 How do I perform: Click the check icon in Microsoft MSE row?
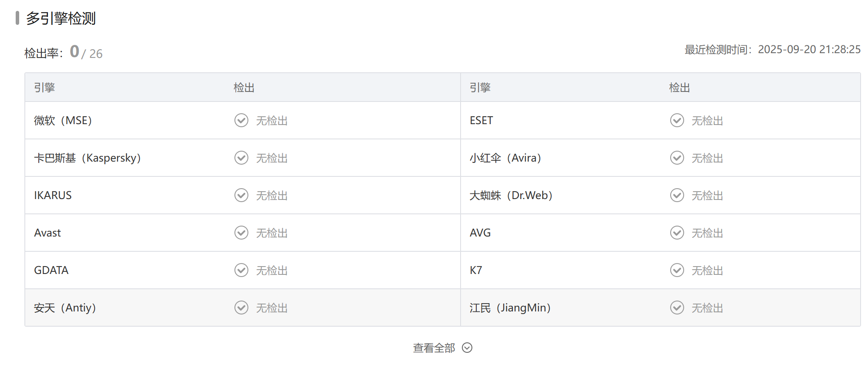tap(241, 120)
